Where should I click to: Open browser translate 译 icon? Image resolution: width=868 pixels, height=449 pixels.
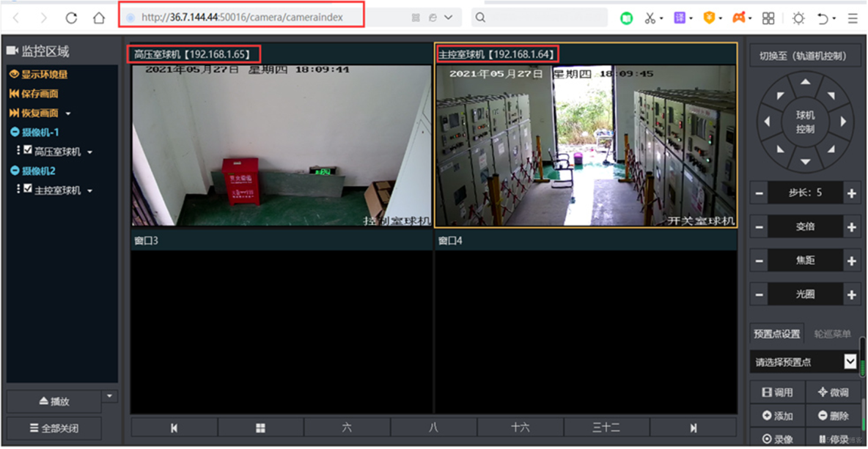pos(680,18)
